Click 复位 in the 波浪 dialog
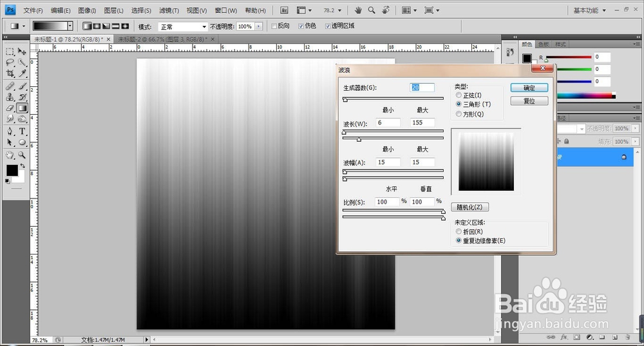 (529, 101)
